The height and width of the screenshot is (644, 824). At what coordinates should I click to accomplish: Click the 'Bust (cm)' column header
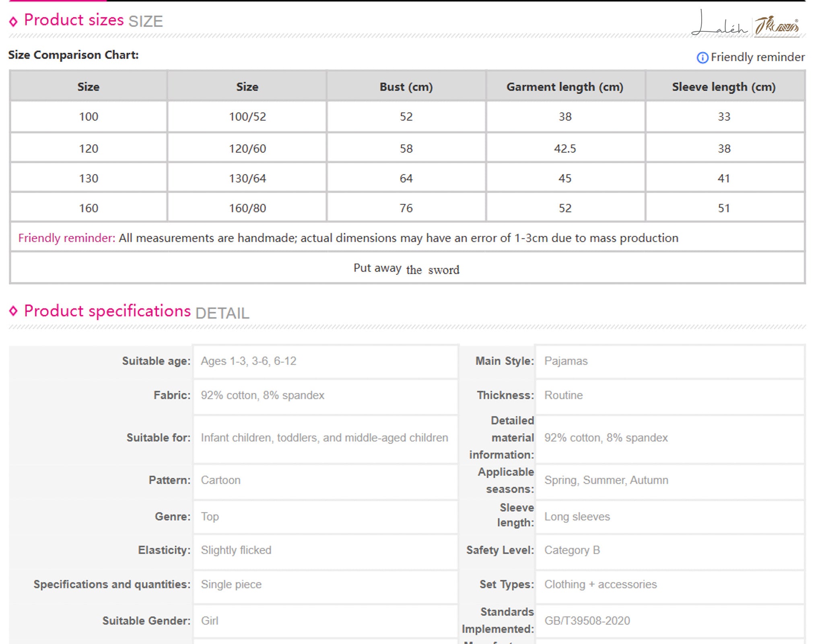[x=406, y=87]
